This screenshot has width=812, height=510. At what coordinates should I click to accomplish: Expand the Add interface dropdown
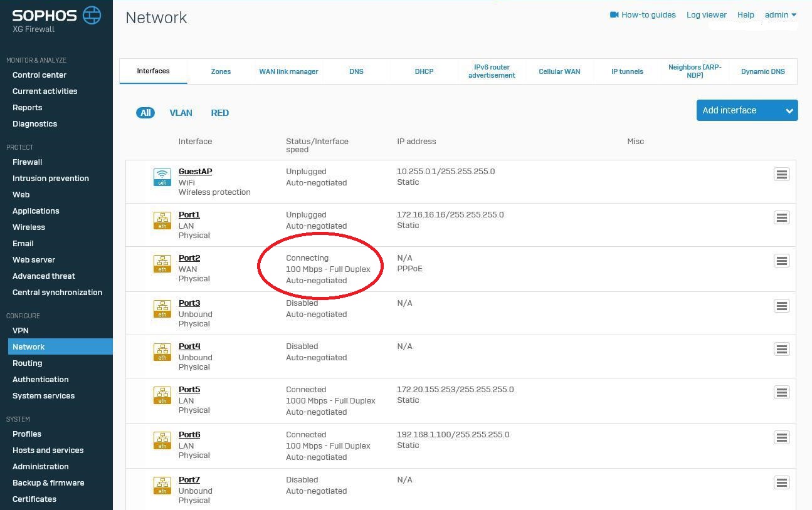coord(789,111)
